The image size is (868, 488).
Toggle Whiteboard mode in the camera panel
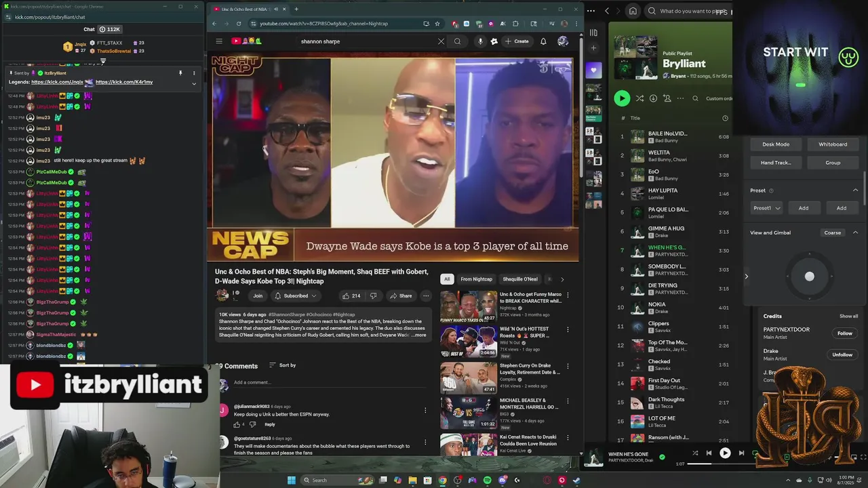click(x=833, y=144)
